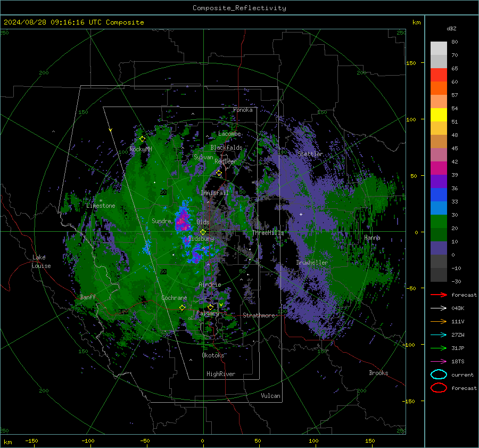
Task: Click the Sylvan city label
Action: tap(203, 158)
